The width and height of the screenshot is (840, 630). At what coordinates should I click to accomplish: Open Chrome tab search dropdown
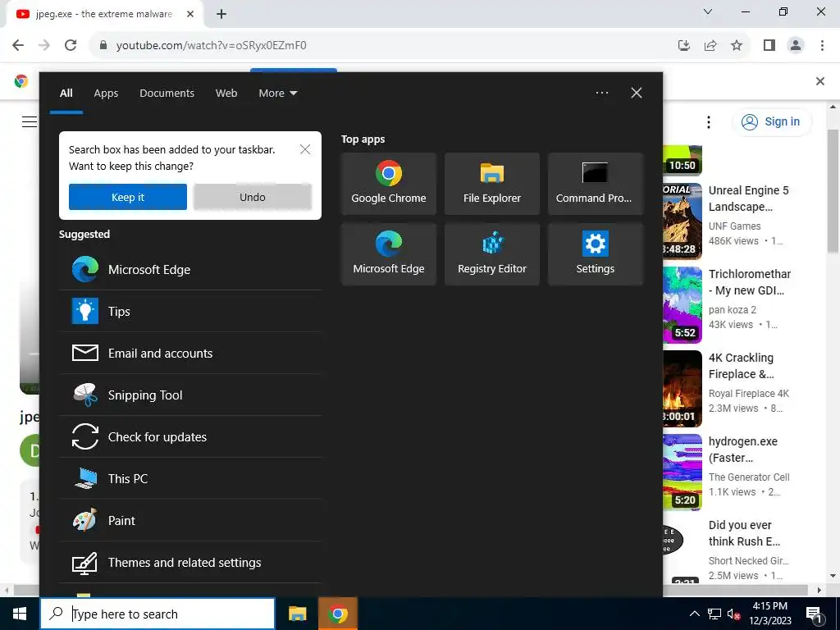point(708,11)
